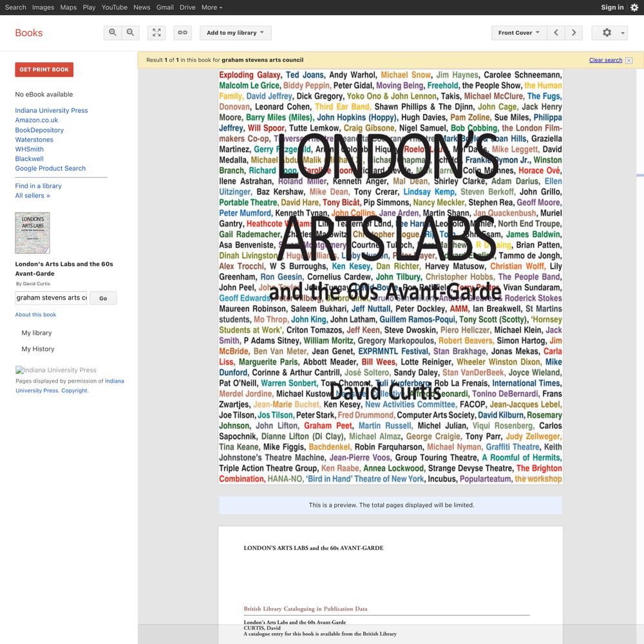Open the Amazon.co.uk seller link

pyautogui.click(x=37, y=120)
